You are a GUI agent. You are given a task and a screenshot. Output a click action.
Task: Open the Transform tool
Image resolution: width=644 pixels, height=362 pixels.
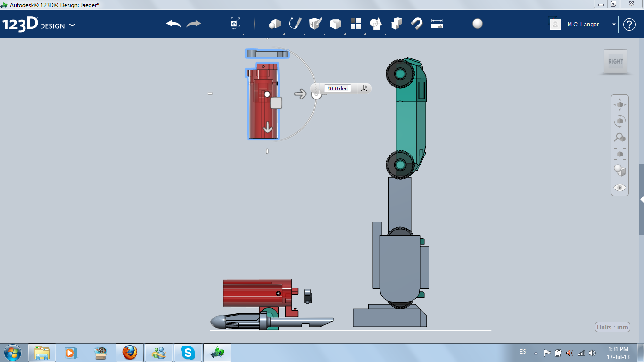[235, 24]
